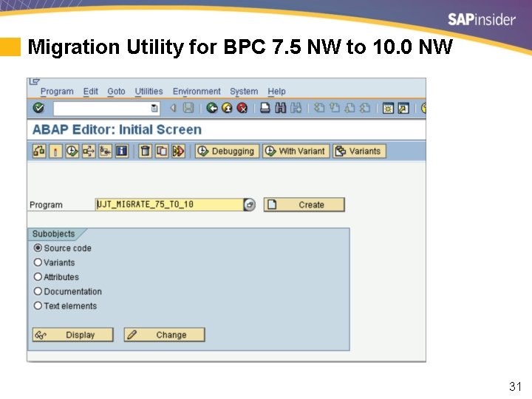
Task: Click the green Back arrow icon
Action: tap(212, 108)
